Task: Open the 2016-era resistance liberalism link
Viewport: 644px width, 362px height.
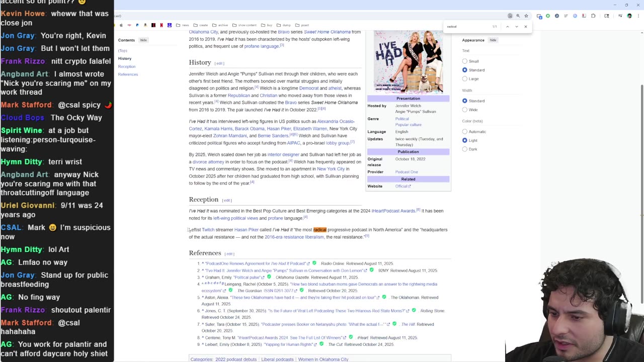Action: click(294, 237)
